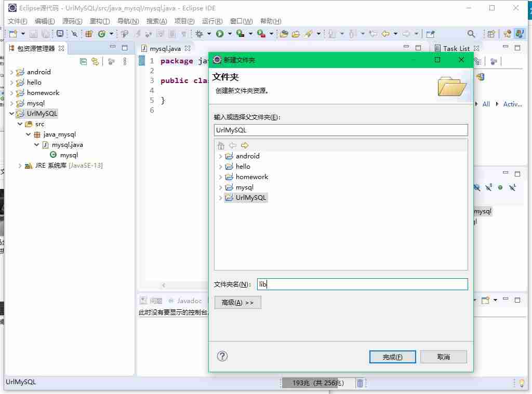Open the Package Explorer view menu icon

(125, 61)
